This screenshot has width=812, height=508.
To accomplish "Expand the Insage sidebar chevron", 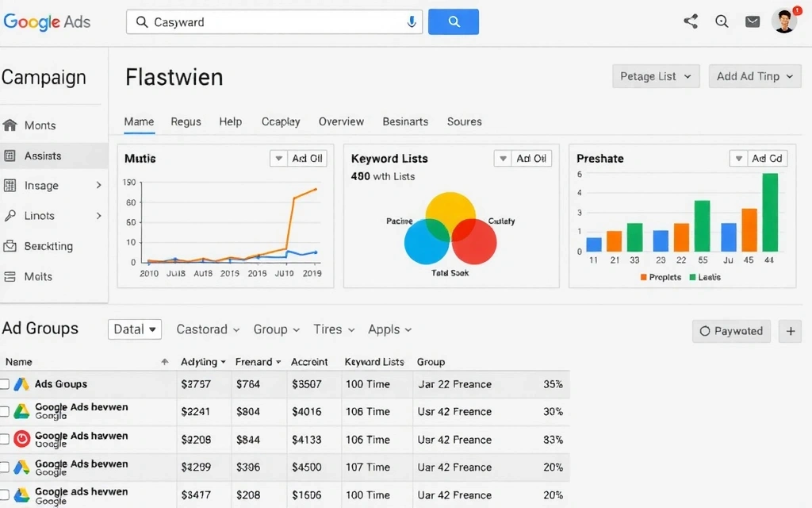I will pos(98,185).
